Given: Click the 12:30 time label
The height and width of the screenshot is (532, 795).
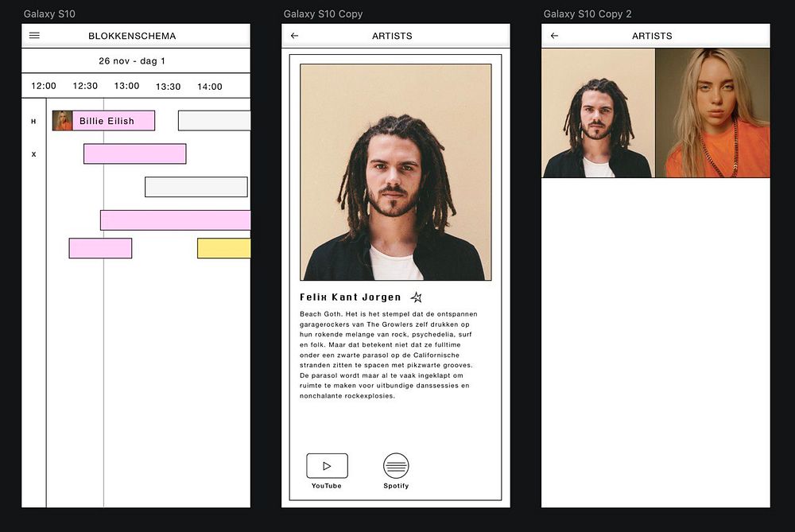Looking at the screenshot, I should [x=85, y=86].
